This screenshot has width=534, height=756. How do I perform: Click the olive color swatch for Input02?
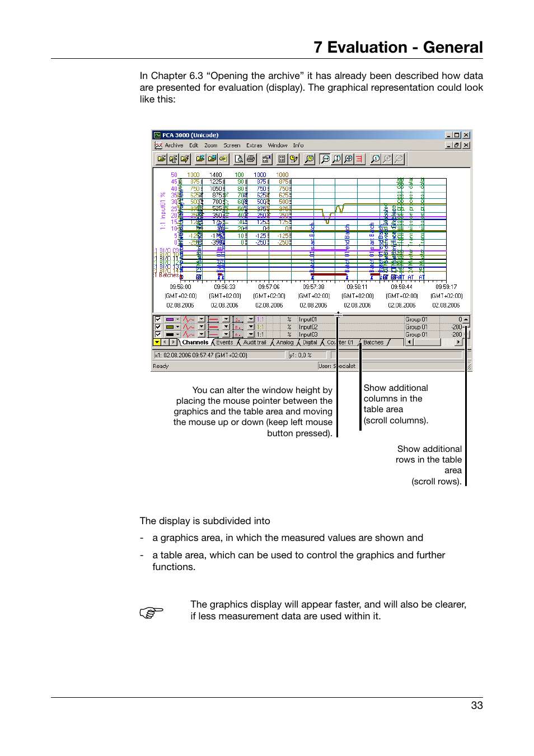pyautogui.click(x=169, y=327)
